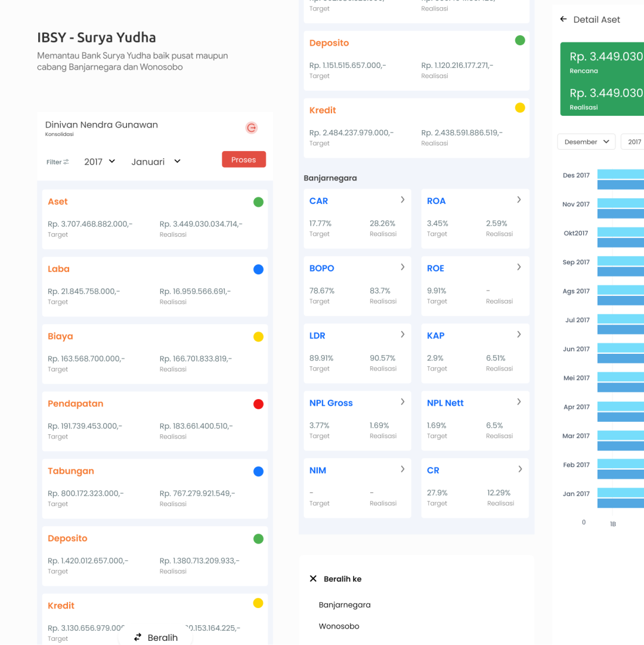Click the red status dot on Pendapatan
Screen dimensions: 644x645
pyautogui.click(x=258, y=404)
